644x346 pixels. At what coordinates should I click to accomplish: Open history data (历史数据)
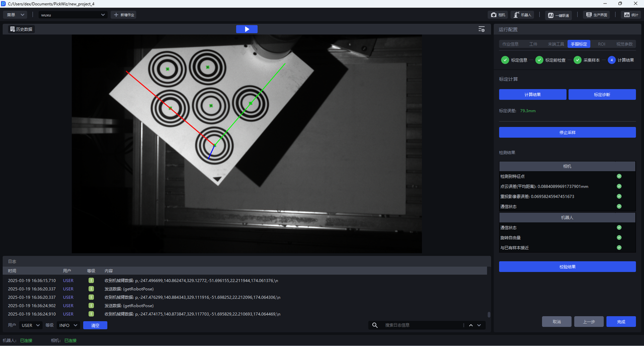(21, 29)
